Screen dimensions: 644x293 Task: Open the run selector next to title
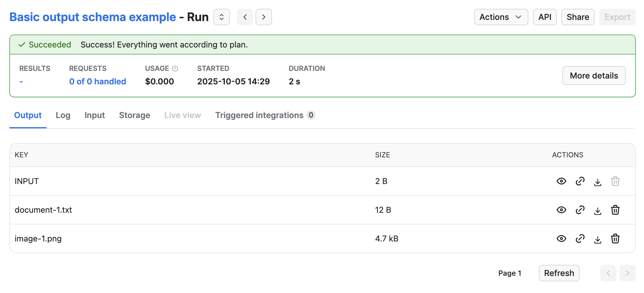coord(221,17)
